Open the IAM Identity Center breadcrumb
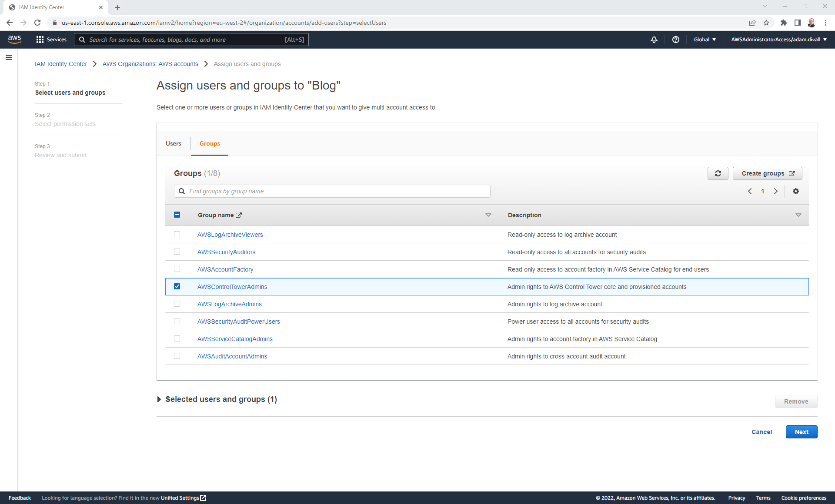The height and width of the screenshot is (504, 835). pos(61,64)
